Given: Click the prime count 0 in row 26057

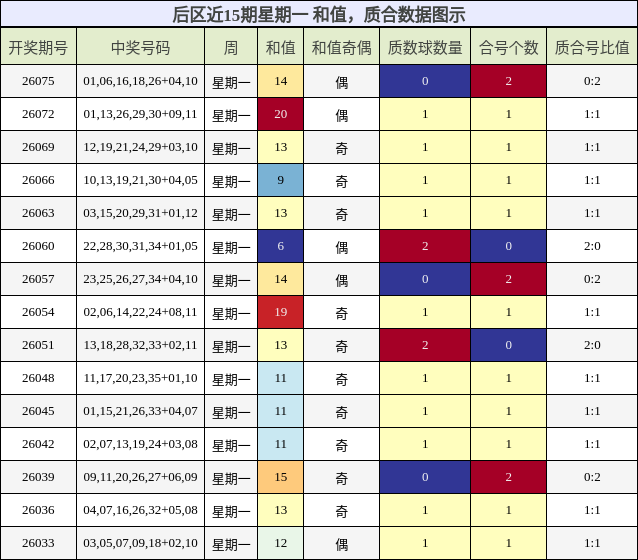Looking at the screenshot, I should click(x=425, y=279).
